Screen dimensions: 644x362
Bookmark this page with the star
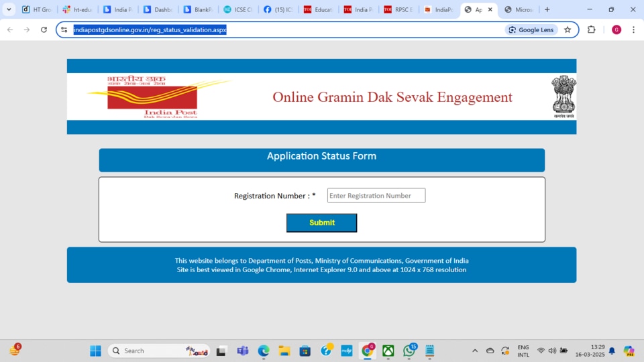point(568,29)
